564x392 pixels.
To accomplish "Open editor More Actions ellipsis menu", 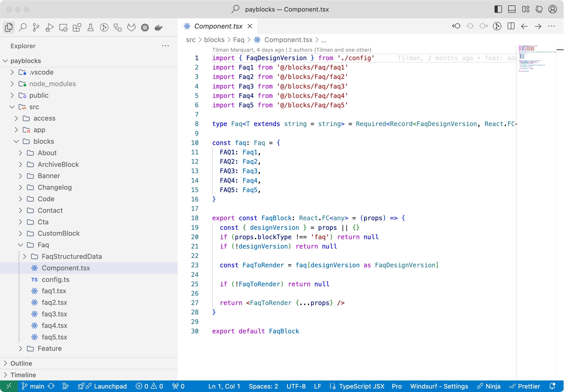I will (x=552, y=26).
